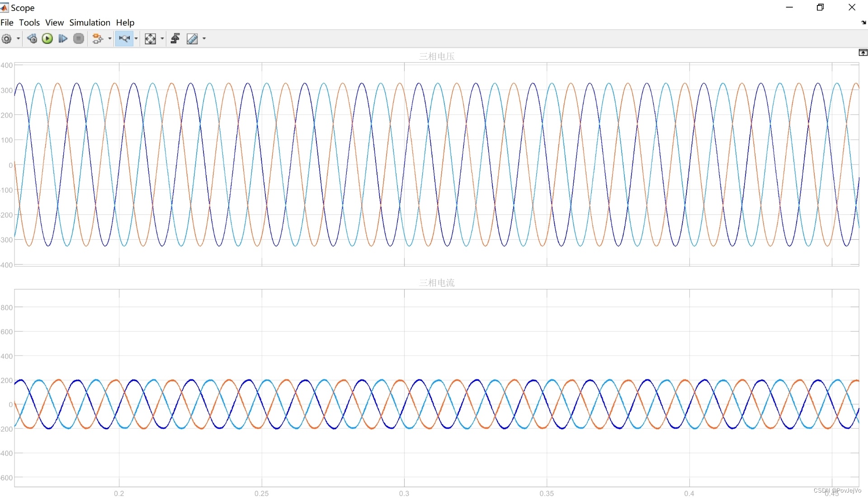Expand the configuration gear dropdown arrow

coord(18,39)
